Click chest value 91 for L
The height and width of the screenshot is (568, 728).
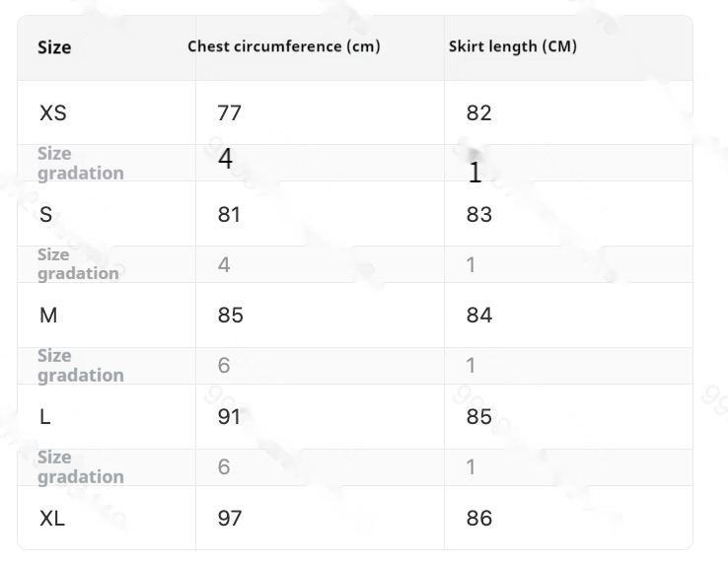[230, 417]
